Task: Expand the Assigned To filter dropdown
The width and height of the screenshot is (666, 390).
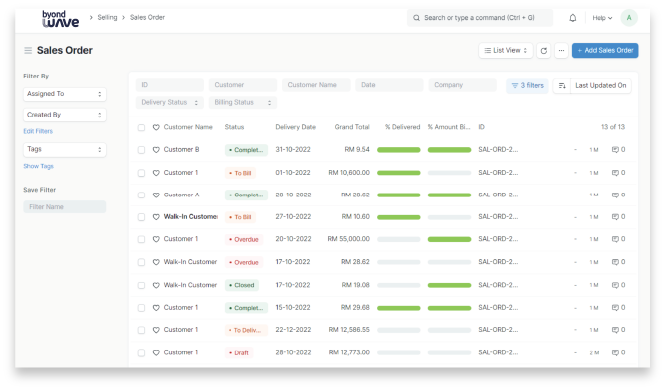Action: click(65, 94)
